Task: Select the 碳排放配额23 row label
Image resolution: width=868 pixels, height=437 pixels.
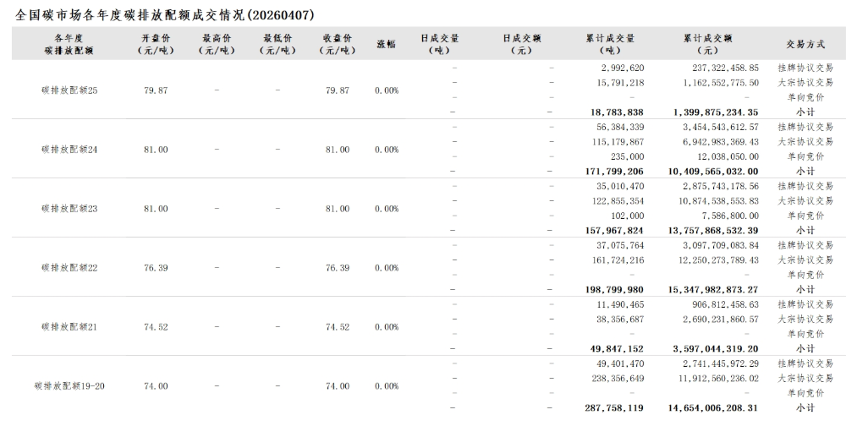Action: (69, 209)
